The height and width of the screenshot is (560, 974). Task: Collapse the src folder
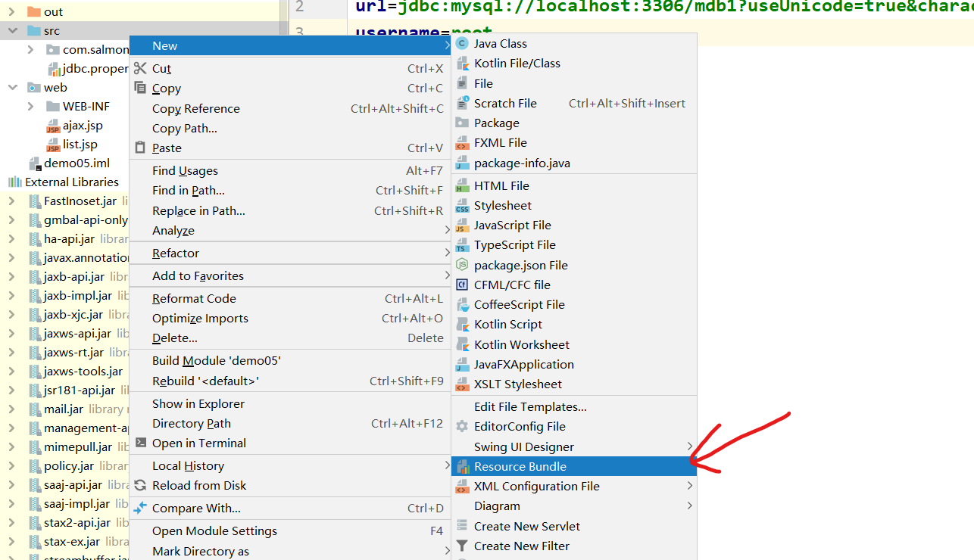coord(11,30)
